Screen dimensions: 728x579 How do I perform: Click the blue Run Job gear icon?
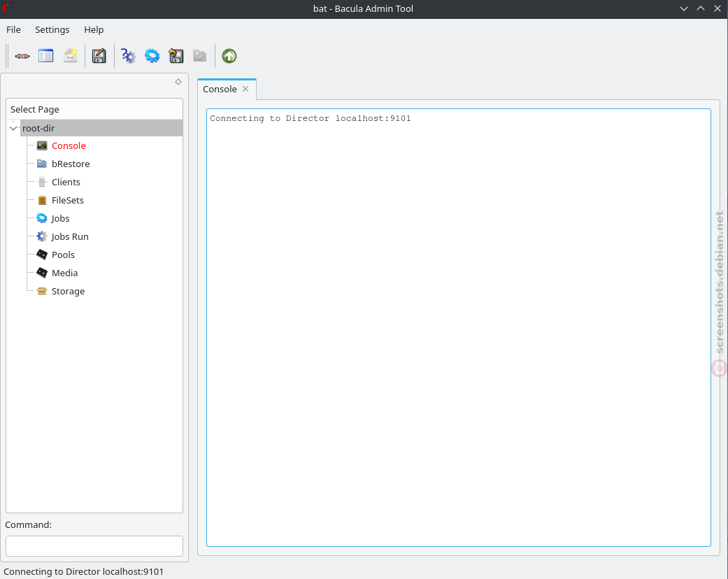pos(152,56)
